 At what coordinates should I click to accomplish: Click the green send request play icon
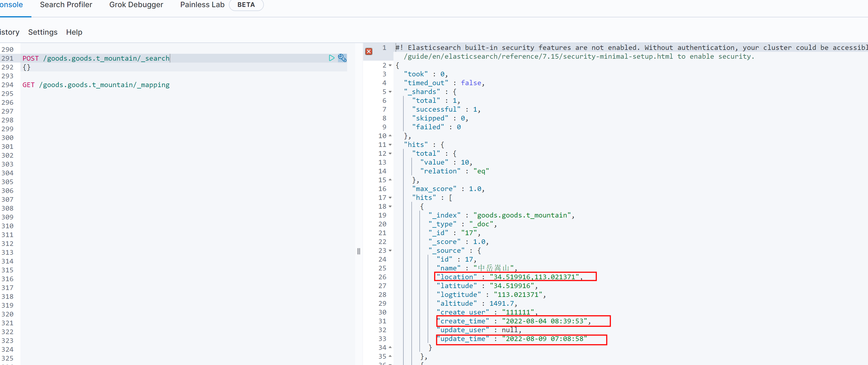point(331,58)
